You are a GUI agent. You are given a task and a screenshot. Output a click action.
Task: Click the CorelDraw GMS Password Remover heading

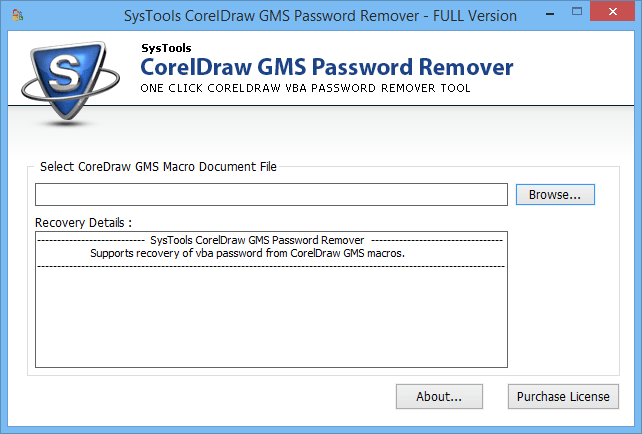pos(326,68)
